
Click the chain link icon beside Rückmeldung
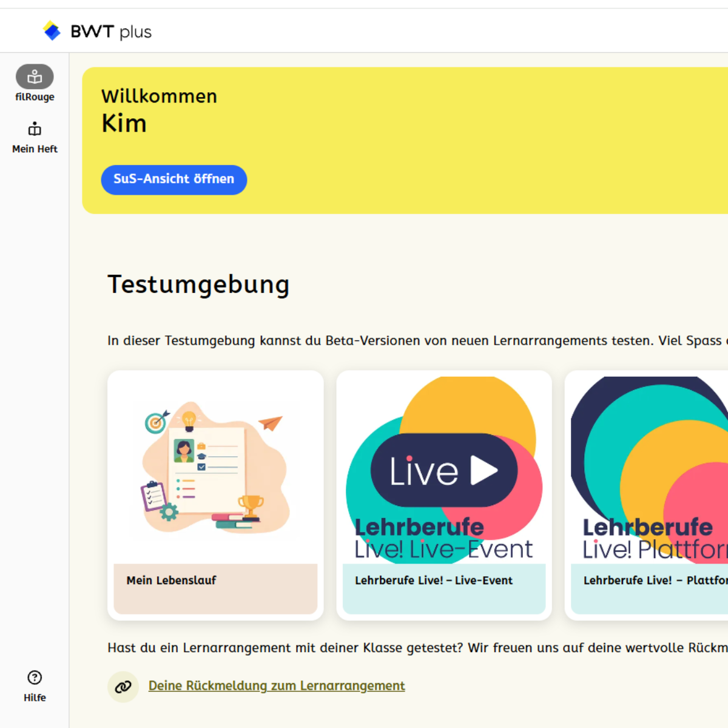[123, 687]
